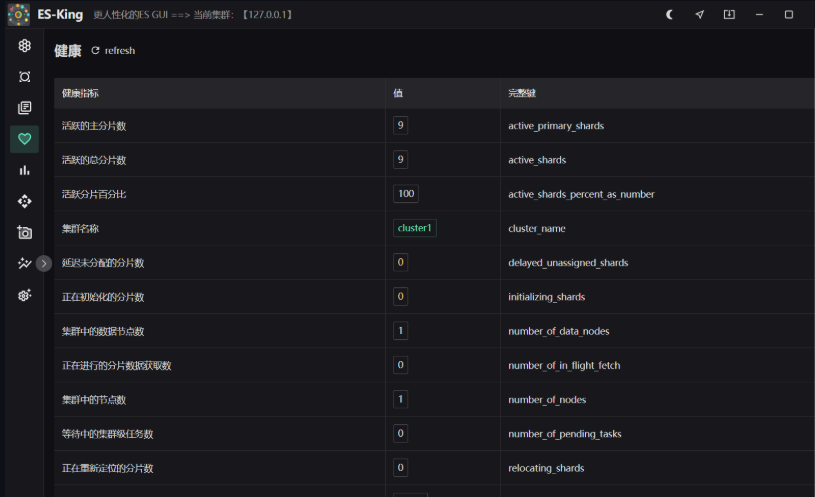Click the 100 value for active shards percent
Viewport: 815px width, 497px height.
(406, 194)
